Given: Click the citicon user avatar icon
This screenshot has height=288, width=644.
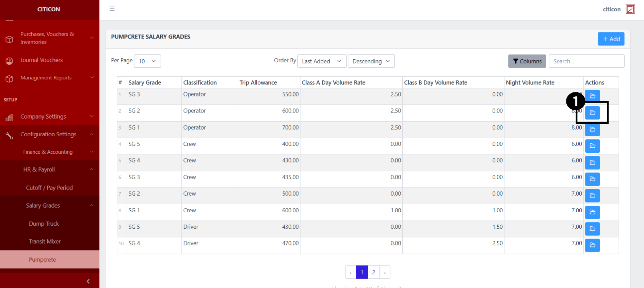Looking at the screenshot, I should tap(630, 9).
